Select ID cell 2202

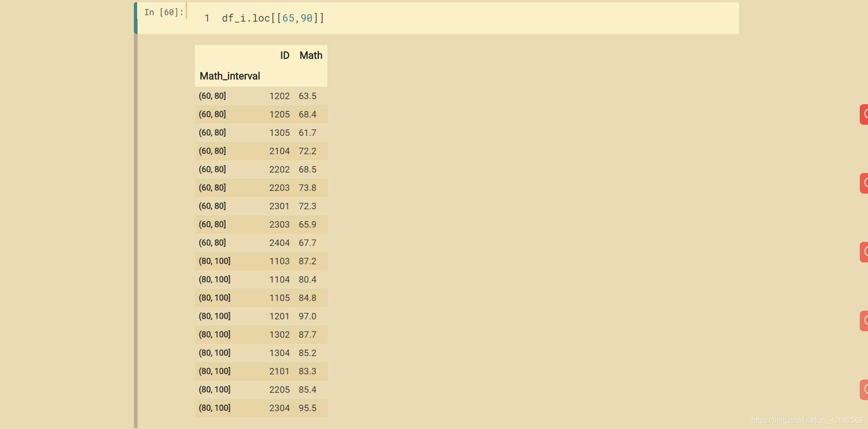(x=279, y=169)
